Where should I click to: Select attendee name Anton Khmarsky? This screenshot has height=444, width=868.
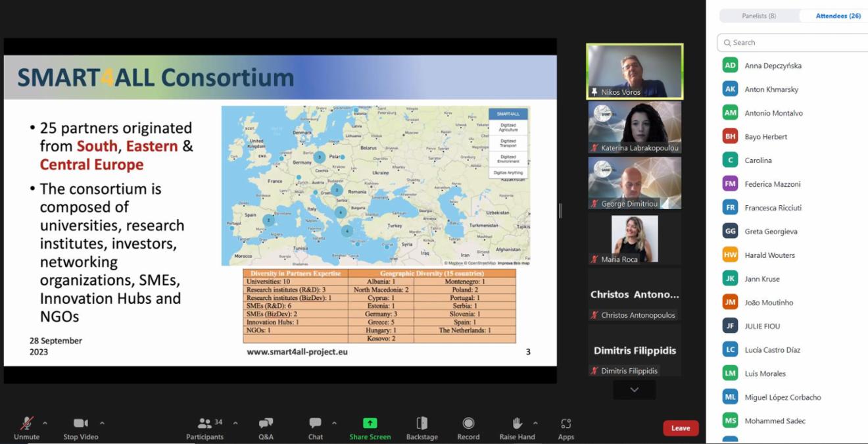[x=771, y=89]
